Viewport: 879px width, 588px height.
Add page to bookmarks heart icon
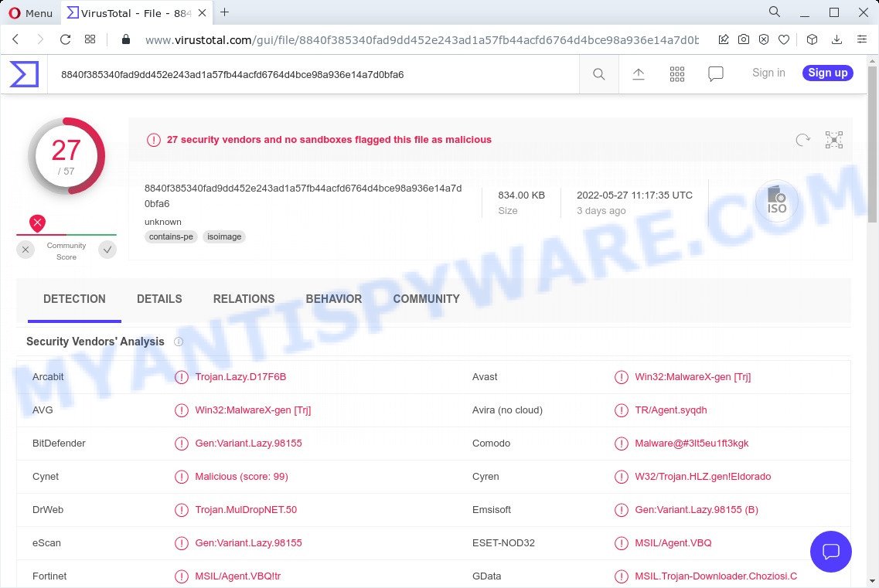[784, 39]
